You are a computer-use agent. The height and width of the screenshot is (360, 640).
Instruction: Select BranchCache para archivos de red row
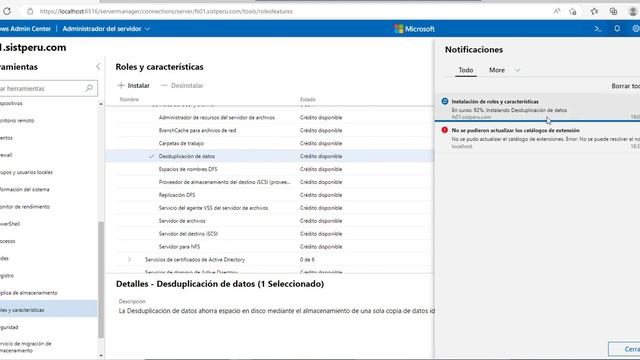click(269, 131)
